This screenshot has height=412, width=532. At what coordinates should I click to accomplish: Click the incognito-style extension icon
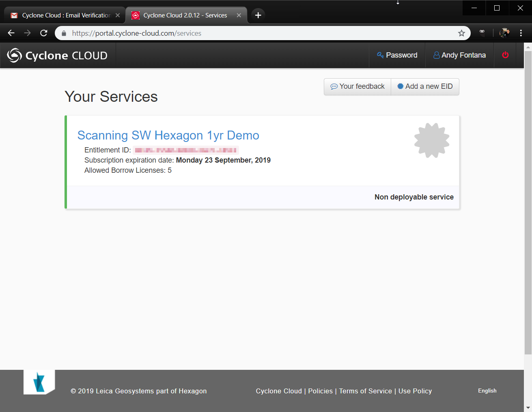pyautogui.click(x=482, y=32)
